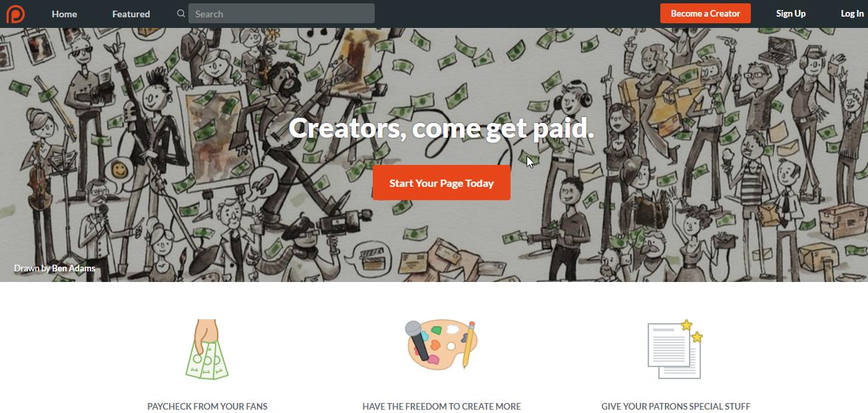868x413 pixels.
Task: Open the Log In link
Action: pyautogui.click(x=852, y=13)
